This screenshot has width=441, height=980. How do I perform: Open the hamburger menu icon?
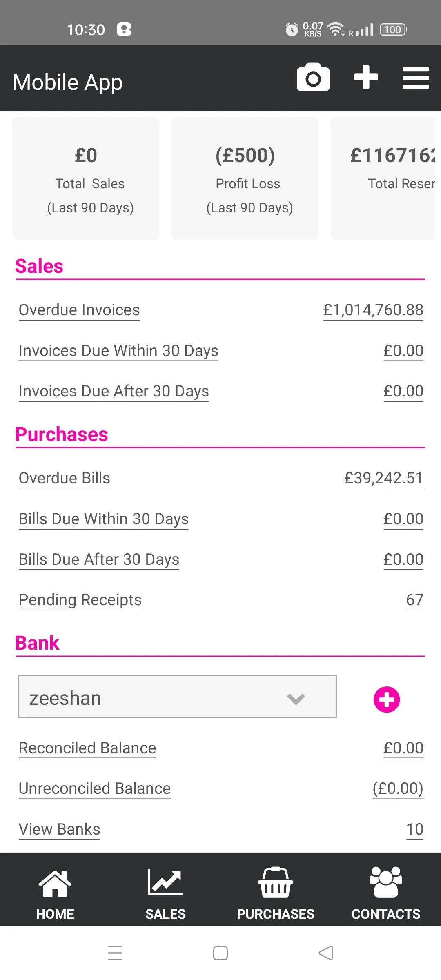416,78
